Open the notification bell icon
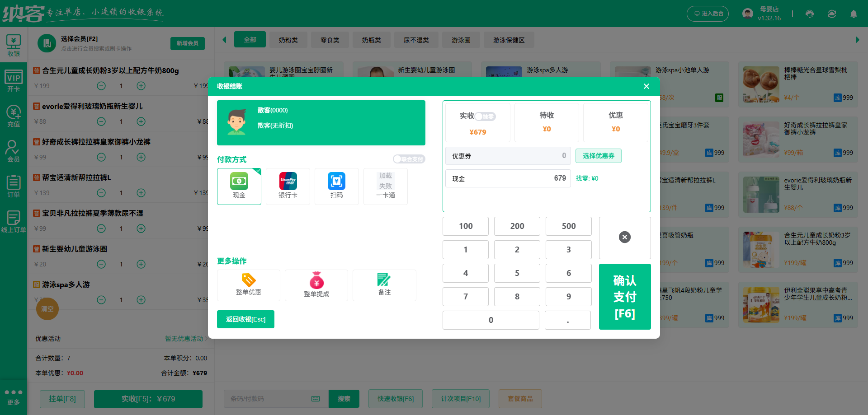Screen dimensions: 868x415 coord(854,14)
